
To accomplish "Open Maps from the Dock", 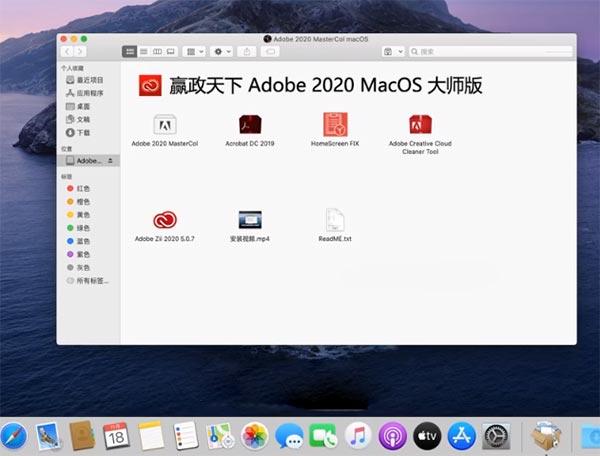I will tap(220, 436).
